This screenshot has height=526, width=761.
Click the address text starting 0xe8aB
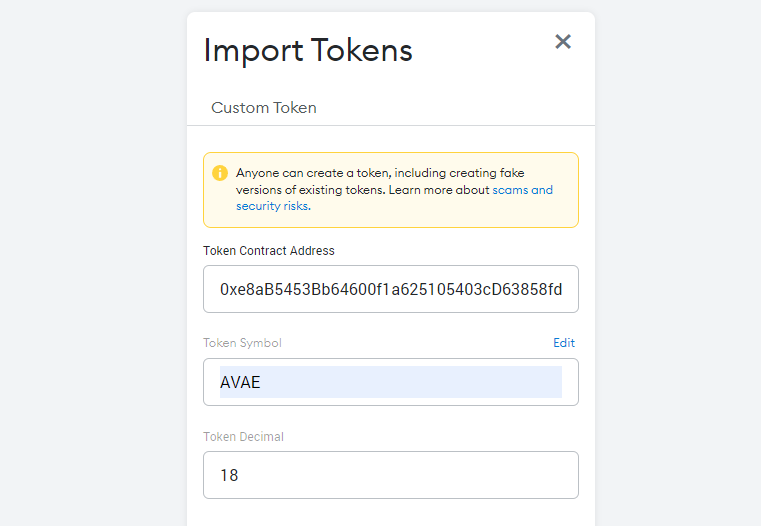coord(391,289)
